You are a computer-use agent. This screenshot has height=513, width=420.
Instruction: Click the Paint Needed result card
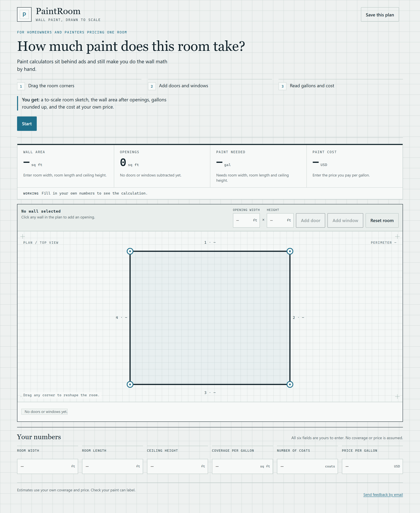pos(258,166)
